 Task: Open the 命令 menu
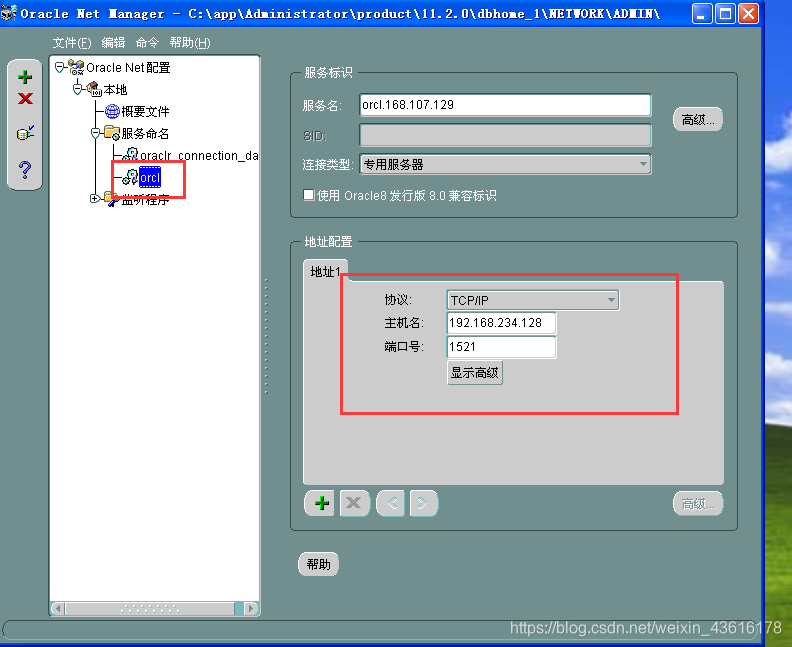click(x=147, y=43)
